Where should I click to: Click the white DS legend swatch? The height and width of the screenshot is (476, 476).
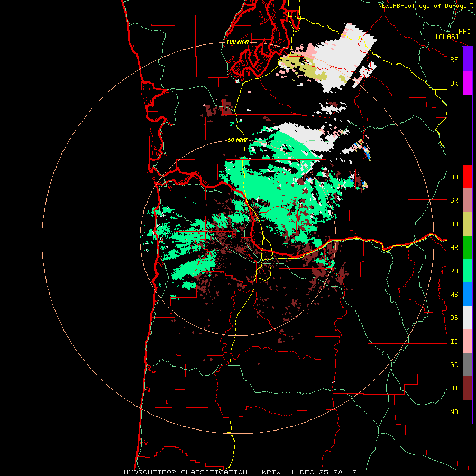click(x=467, y=317)
